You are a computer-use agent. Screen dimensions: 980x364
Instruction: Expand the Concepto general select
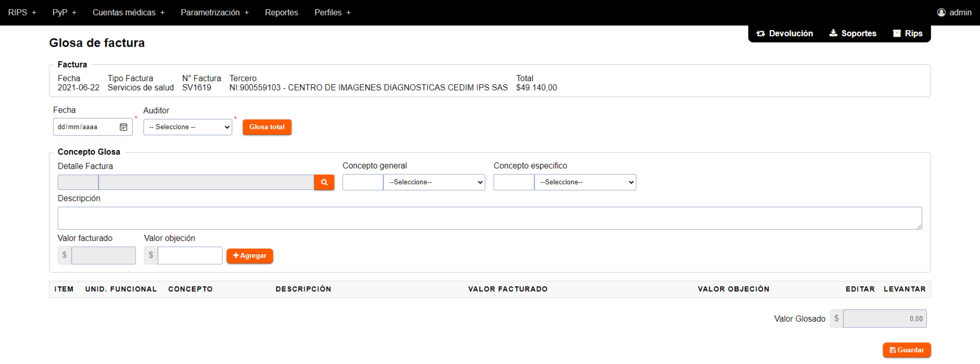(434, 182)
